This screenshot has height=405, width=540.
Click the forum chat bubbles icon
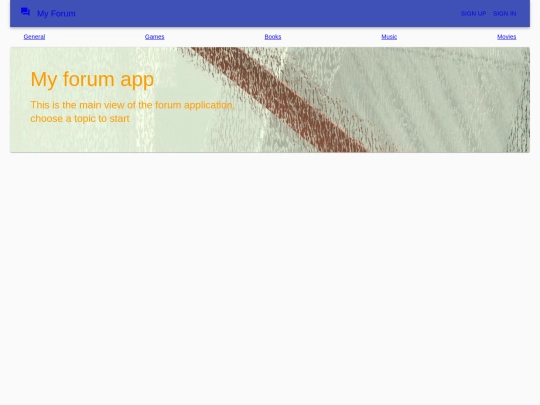25,12
